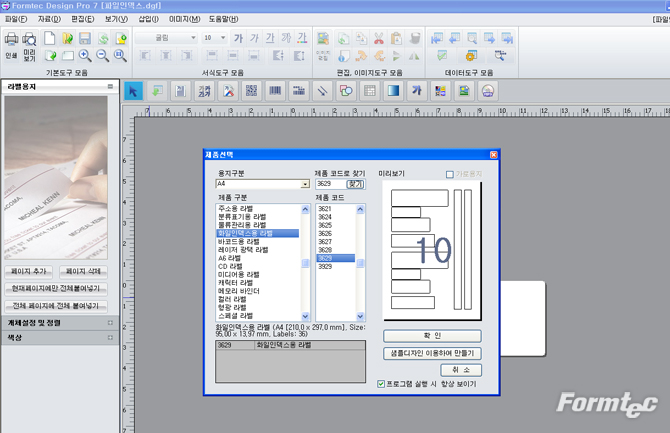Open the 도움말(H) menu
Screen dimensions: 670x433
pos(223,19)
